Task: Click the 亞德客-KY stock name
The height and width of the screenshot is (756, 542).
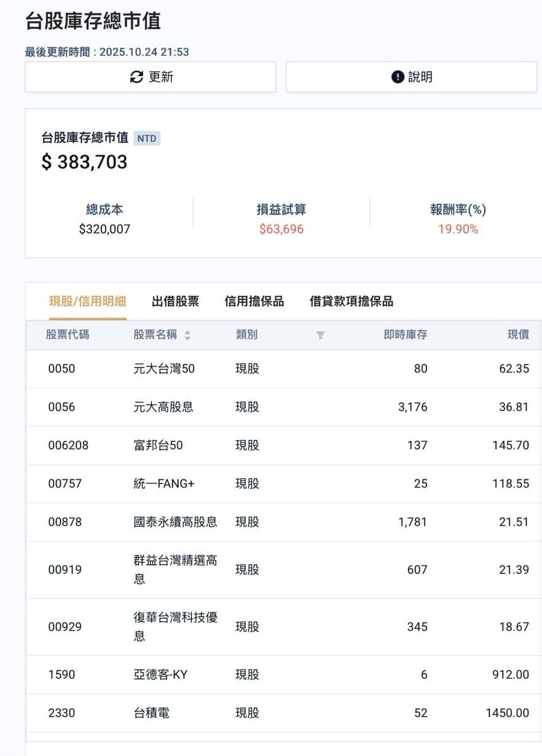Action: [160, 675]
